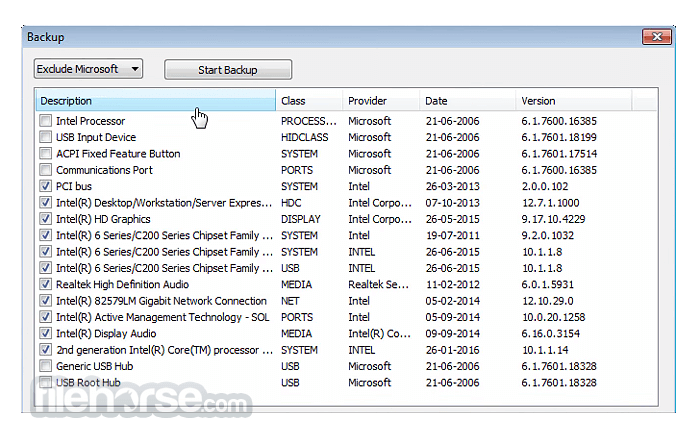This screenshot has height=448, width=700.
Task: Click the 'HIDCLASS' class cell
Action: [304, 137]
